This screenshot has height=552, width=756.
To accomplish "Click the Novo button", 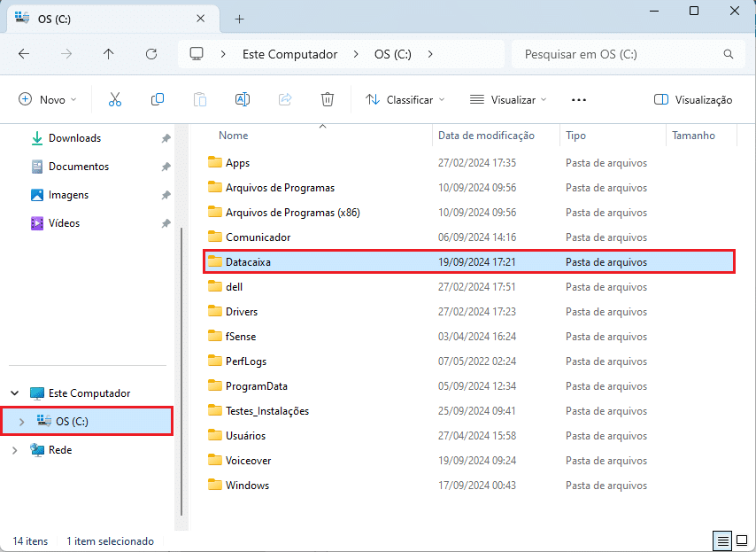I will 48,100.
